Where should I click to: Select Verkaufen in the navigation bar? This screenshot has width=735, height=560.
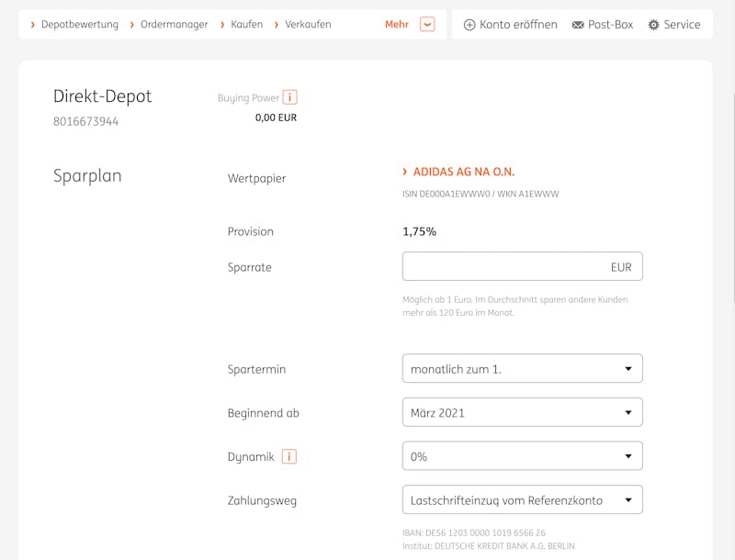click(308, 25)
